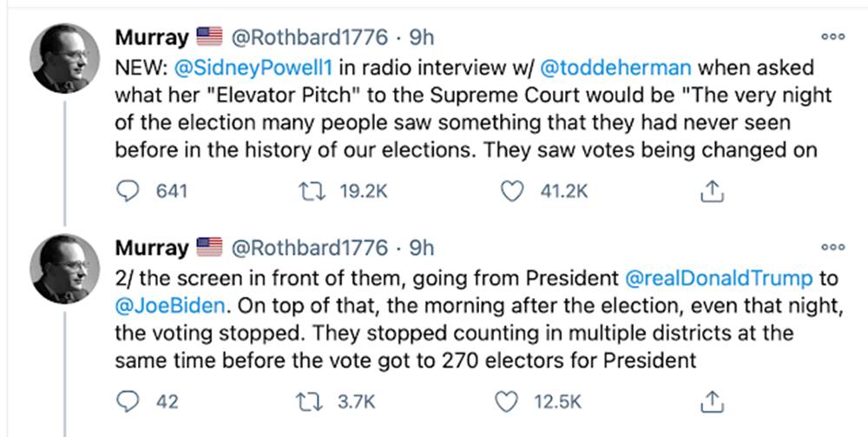Click Murray display name on first tweet
This screenshot has width=868, height=437.
(152, 37)
